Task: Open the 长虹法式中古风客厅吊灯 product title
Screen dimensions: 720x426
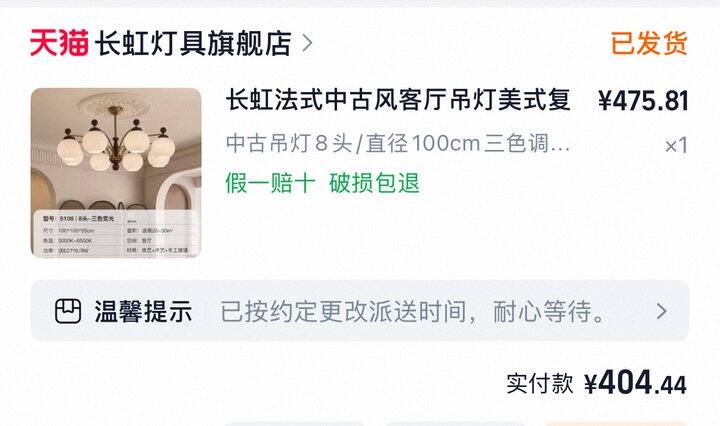Action: point(398,100)
